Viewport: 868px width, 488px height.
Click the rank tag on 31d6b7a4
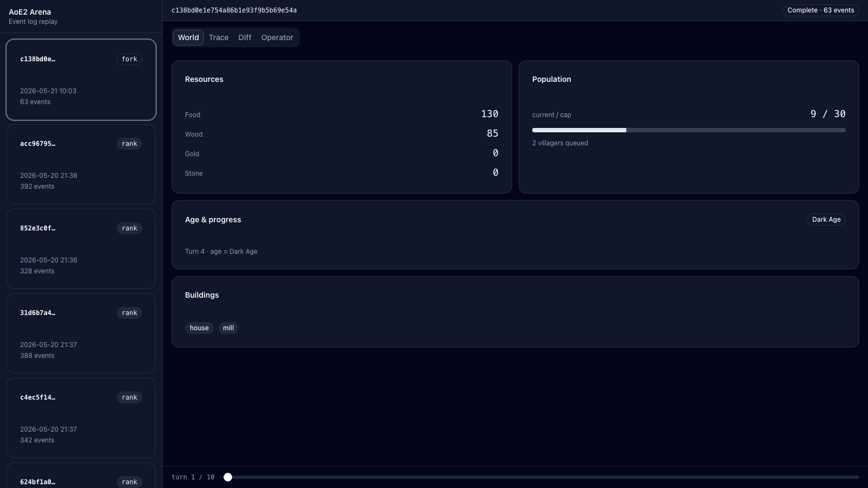pos(129,313)
